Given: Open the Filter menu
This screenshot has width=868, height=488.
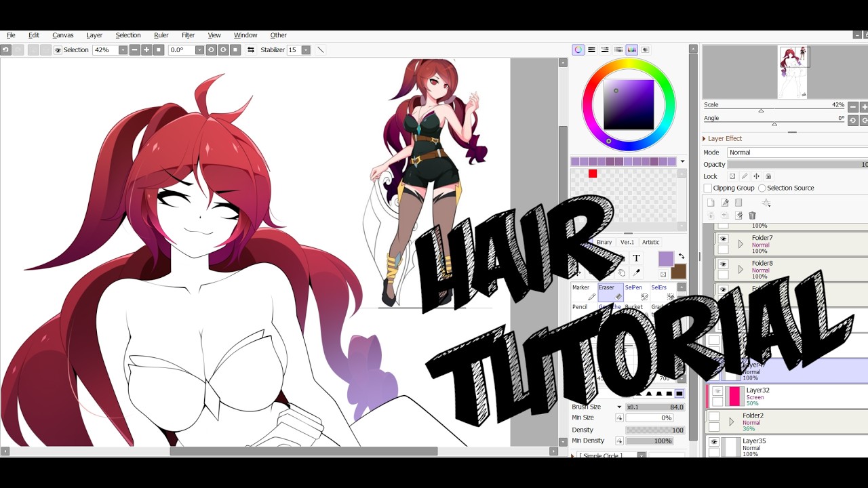Looking at the screenshot, I should coord(189,35).
